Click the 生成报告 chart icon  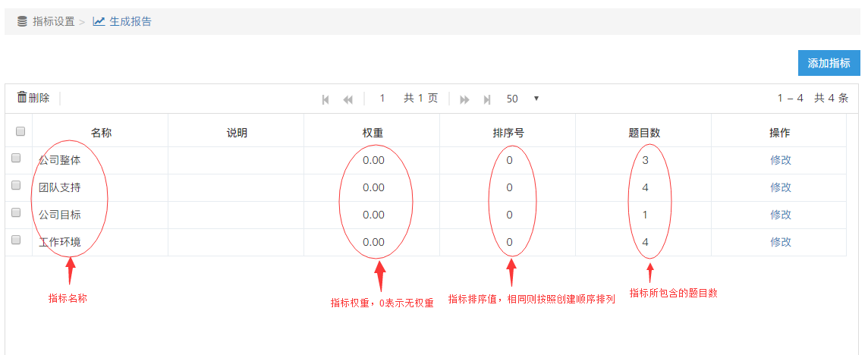99,21
